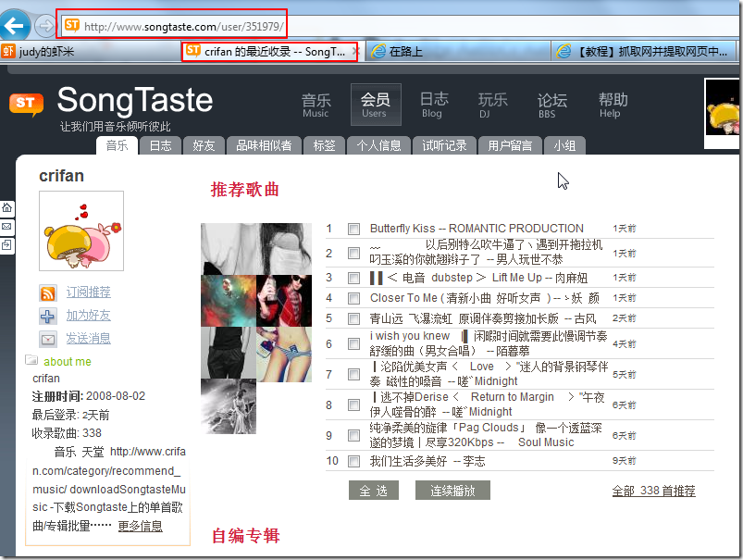Switch to the 好友 profile tab
Image resolution: width=743 pixels, height=560 pixels.
click(204, 145)
